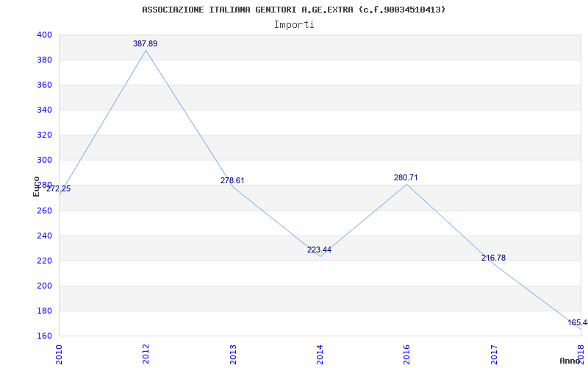Image resolution: width=588 pixels, height=368 pixels.
Task: Click the y-axis value 300
Action: click(x=44, y=160)
